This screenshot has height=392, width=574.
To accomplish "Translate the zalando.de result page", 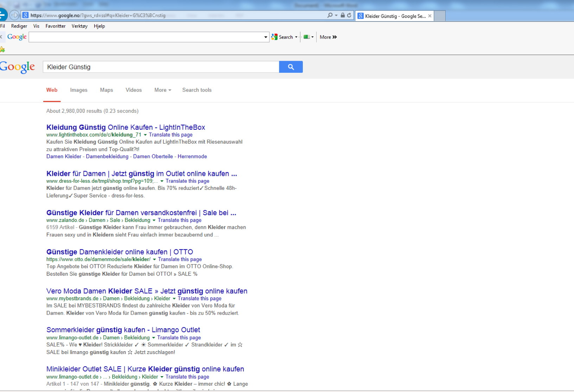I will click(x=179, y=220).
